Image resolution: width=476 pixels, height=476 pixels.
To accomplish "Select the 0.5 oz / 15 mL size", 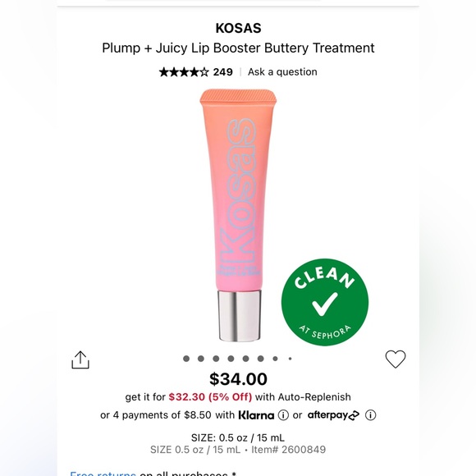I will [x=238, y=437].
